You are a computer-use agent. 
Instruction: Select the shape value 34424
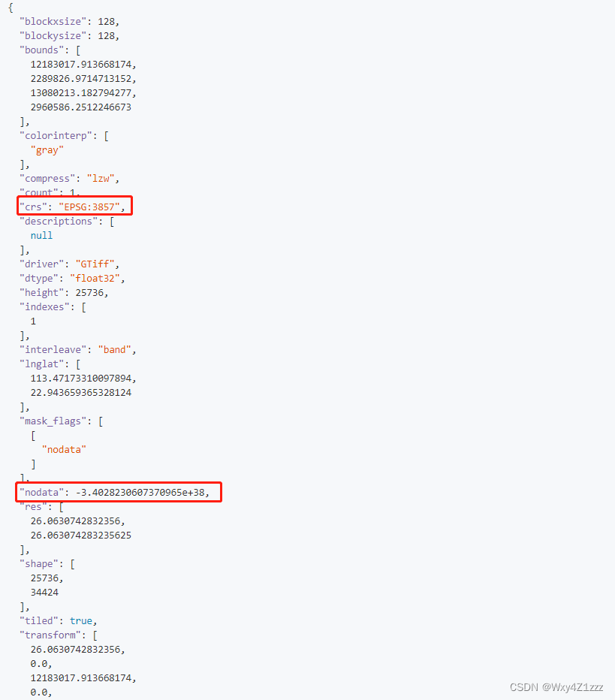click(x=44, y=592)
